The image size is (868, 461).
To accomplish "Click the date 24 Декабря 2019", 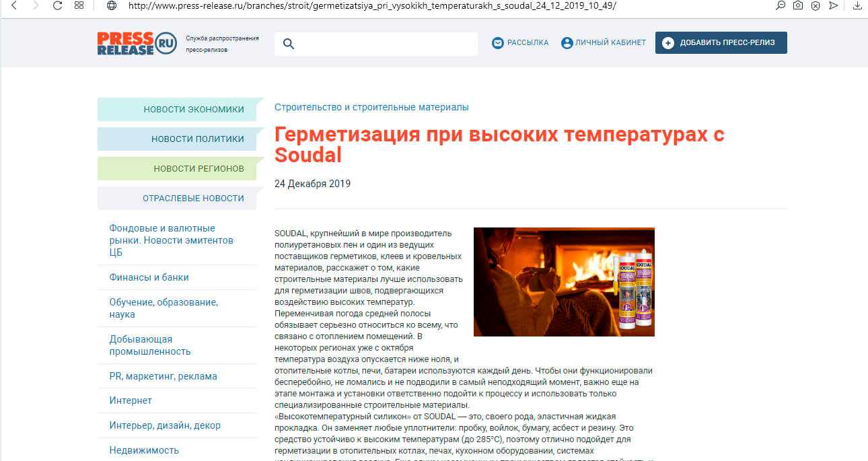I will pyautogui.click(x=312, y=184).
